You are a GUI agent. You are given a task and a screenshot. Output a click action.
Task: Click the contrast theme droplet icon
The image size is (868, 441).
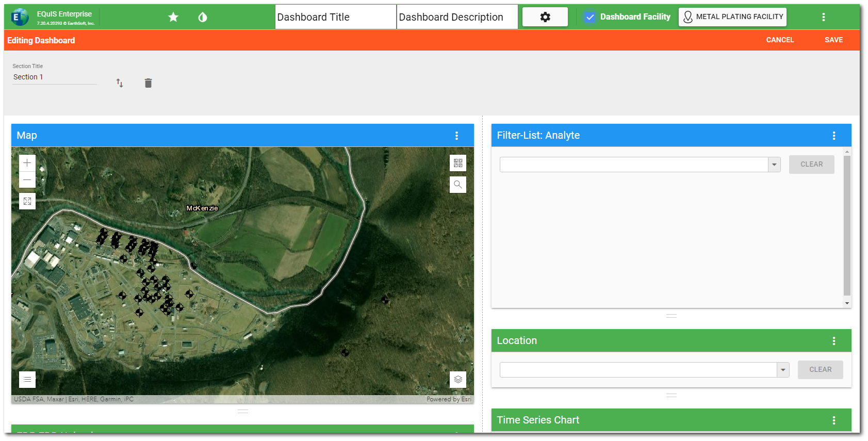pyautogui.click(x=203, y=17)
